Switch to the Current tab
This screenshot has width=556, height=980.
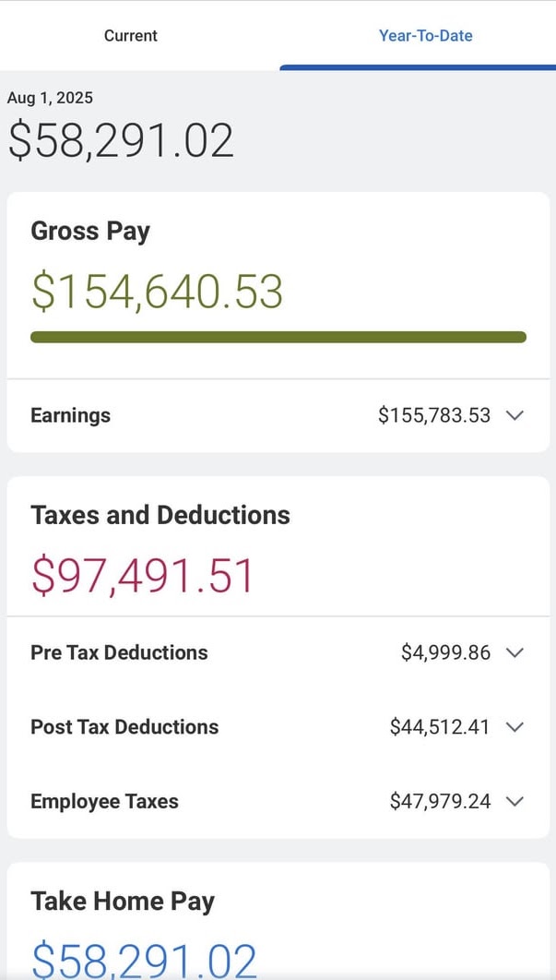click(x=131, y=36)
